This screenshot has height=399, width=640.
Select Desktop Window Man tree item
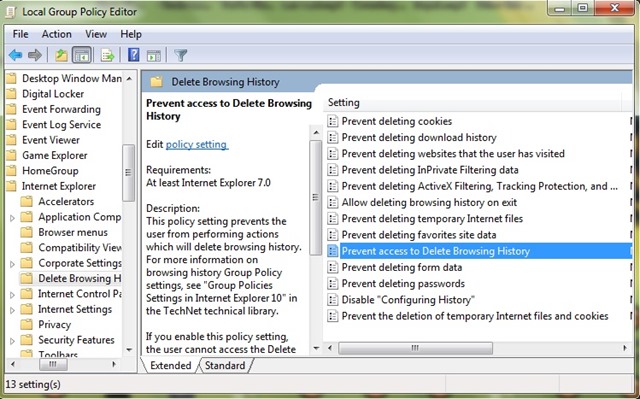[x=72, y=78]
